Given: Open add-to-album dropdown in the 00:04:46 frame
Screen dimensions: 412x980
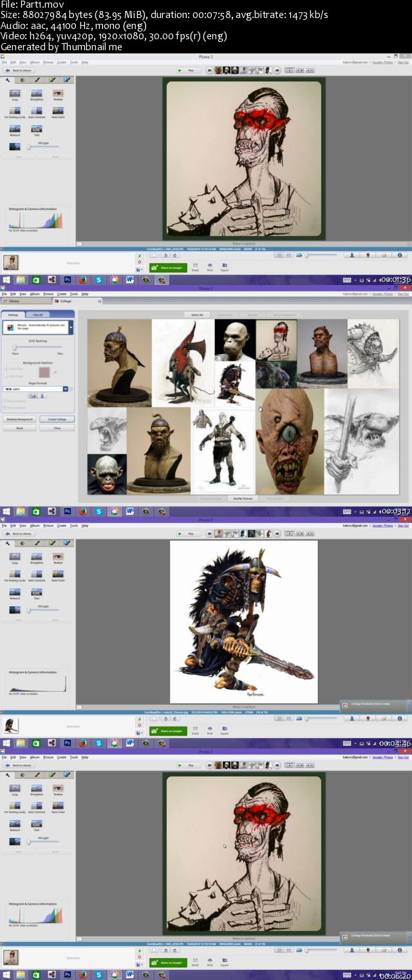Looking at the screenshot, I should click(140, 732).
